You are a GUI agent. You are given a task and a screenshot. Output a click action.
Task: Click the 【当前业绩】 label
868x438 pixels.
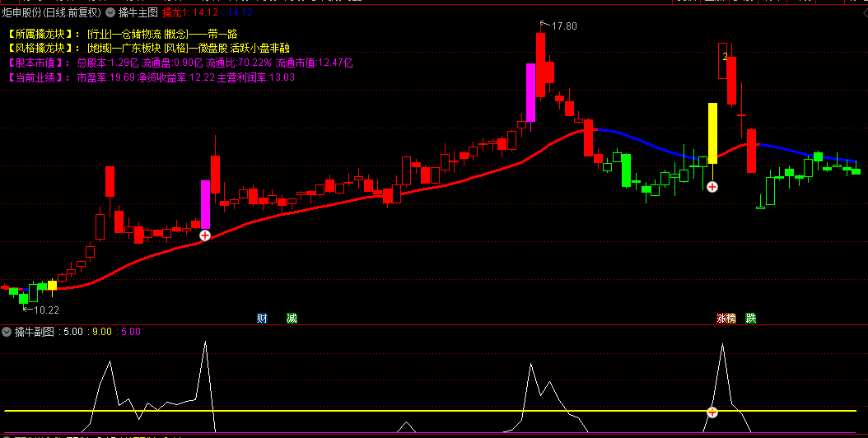coord(40,77)
